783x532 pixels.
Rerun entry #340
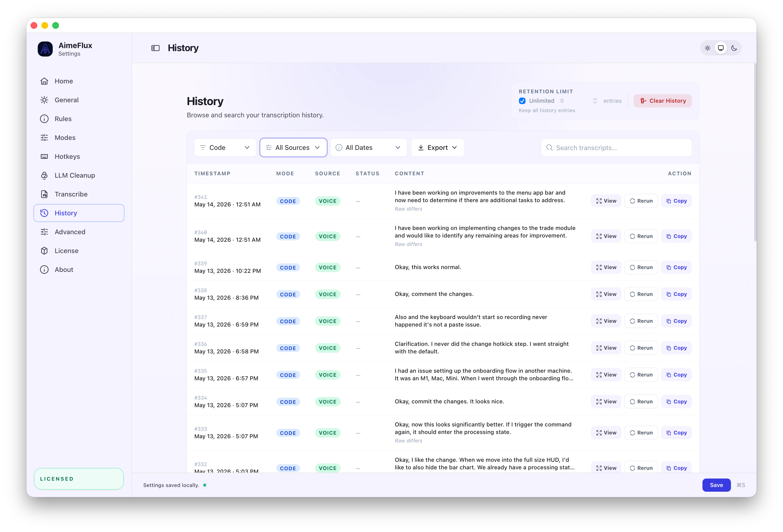pyautogui.click(x=641, y=237)
